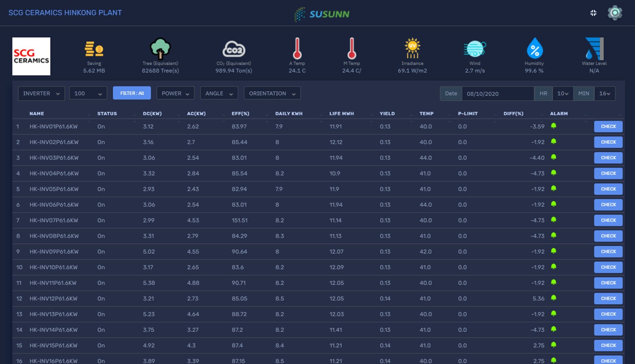Click the Irradiance UV sun icon
Screen dimensions: 635x364
[x=412, y=49]
